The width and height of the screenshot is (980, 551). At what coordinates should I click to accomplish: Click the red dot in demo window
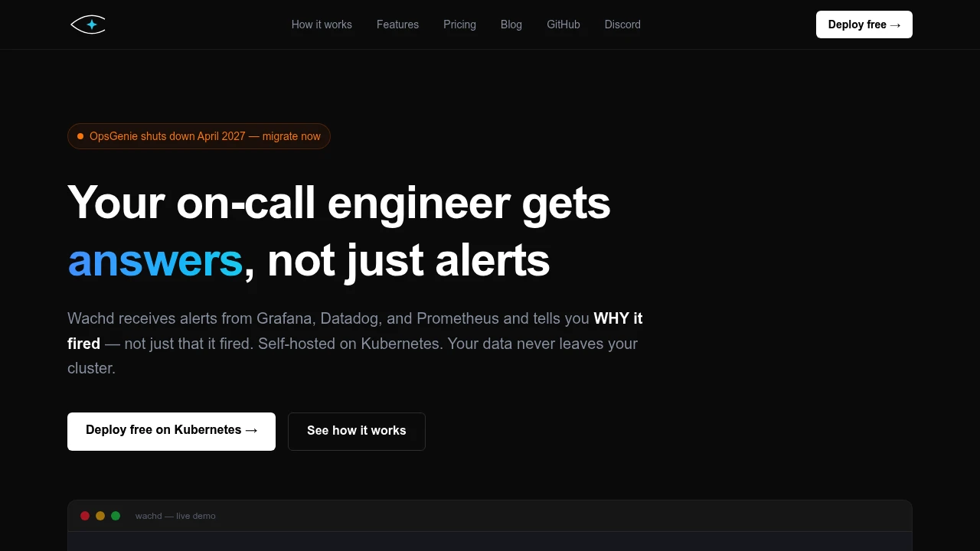tap(85, 516)
